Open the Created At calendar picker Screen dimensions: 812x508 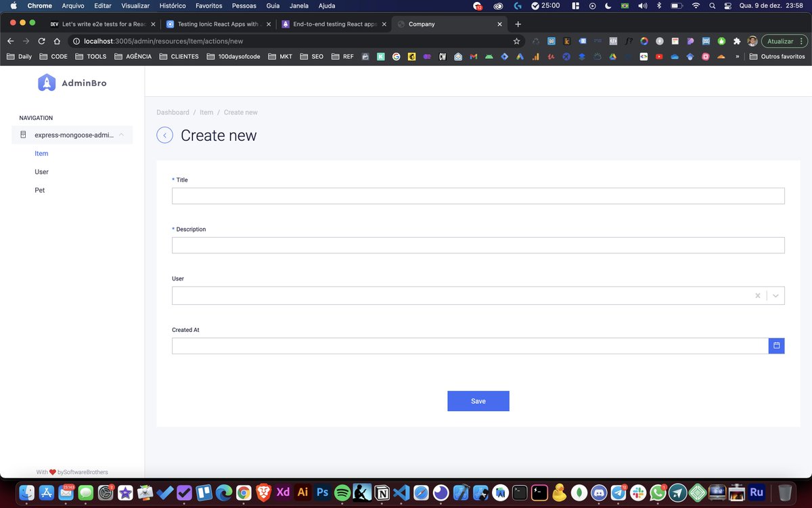pyautogui.click(x=777, y=345)
